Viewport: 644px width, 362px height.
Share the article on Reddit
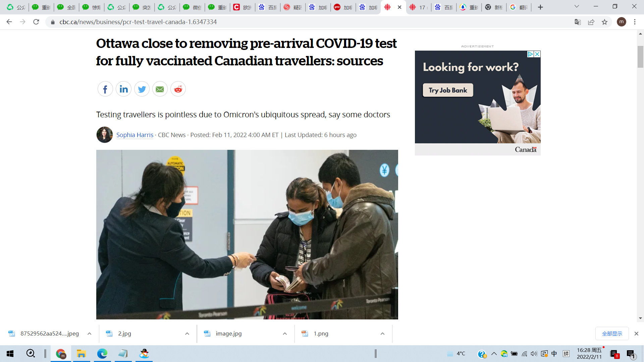(x=178, y=89)
